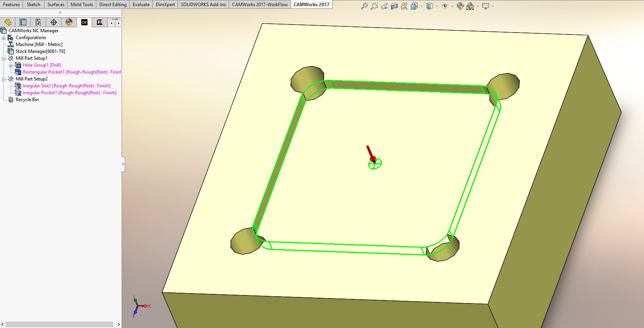Open the DimXpertManager crosshair tab
The image size is (644, 328).
54,22
